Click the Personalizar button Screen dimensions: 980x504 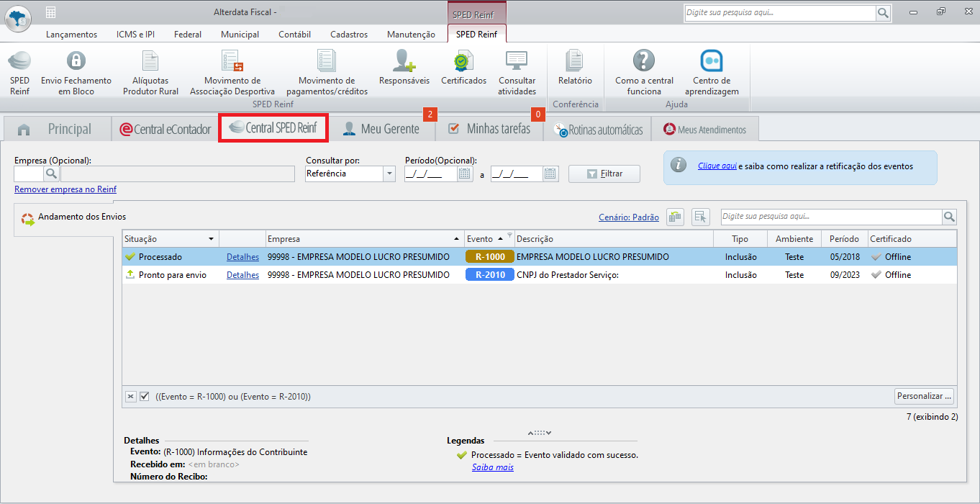click(x=925, y=396)
